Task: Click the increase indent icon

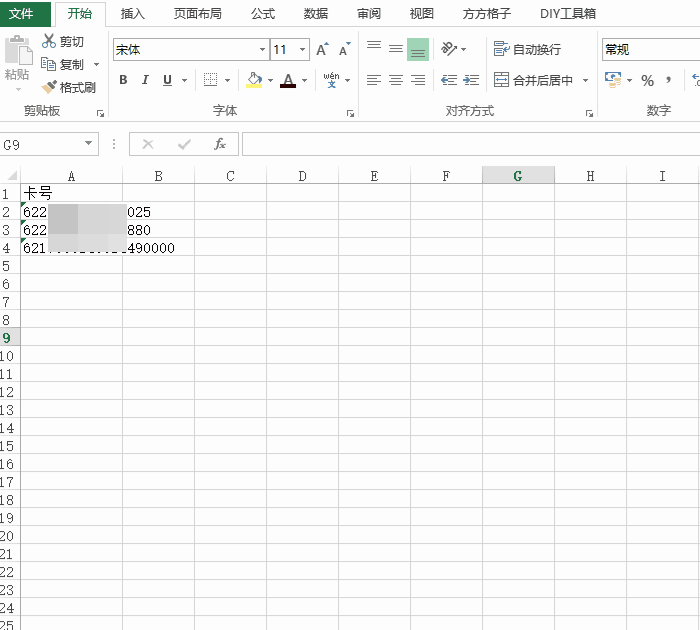Action: coord(471,80)
